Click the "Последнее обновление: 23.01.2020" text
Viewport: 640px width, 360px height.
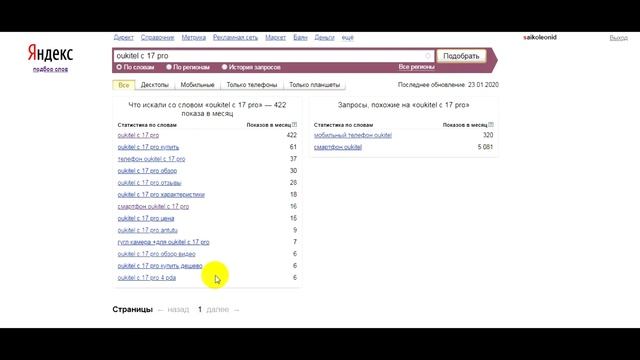[448, 85]
